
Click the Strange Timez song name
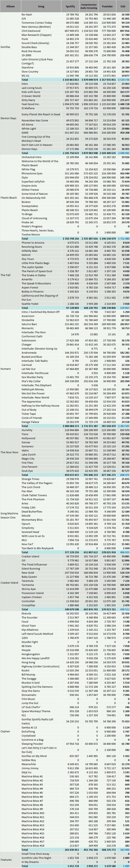point(30,479)
